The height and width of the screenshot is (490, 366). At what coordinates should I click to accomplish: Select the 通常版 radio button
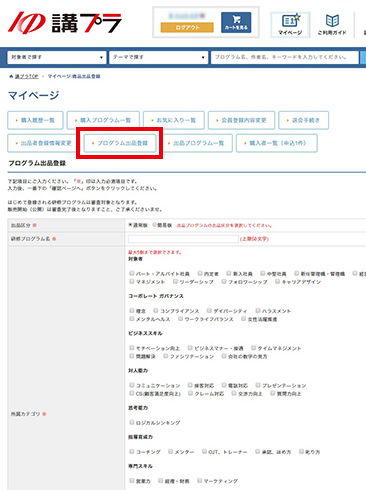coord(130,225)
